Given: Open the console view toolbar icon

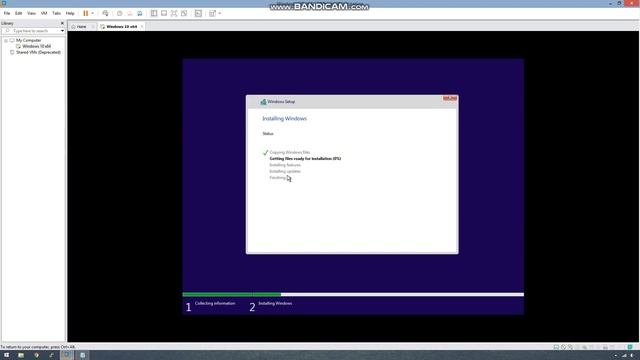Looking at the screenshot, I should coord(198,13).
